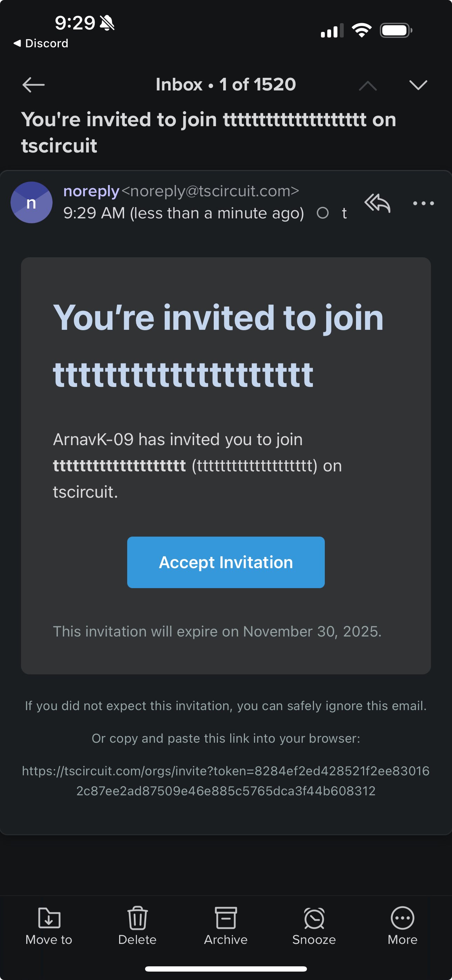Snooze this email with clock icon
The image size is (452, 980).
314,918
